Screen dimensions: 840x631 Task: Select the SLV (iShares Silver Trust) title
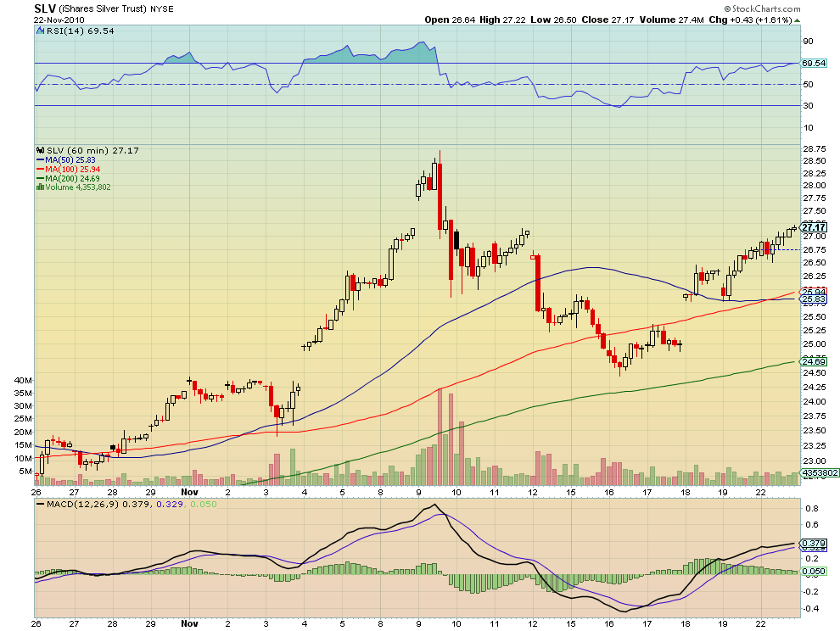pyautogui.click(x=91, y=8)
